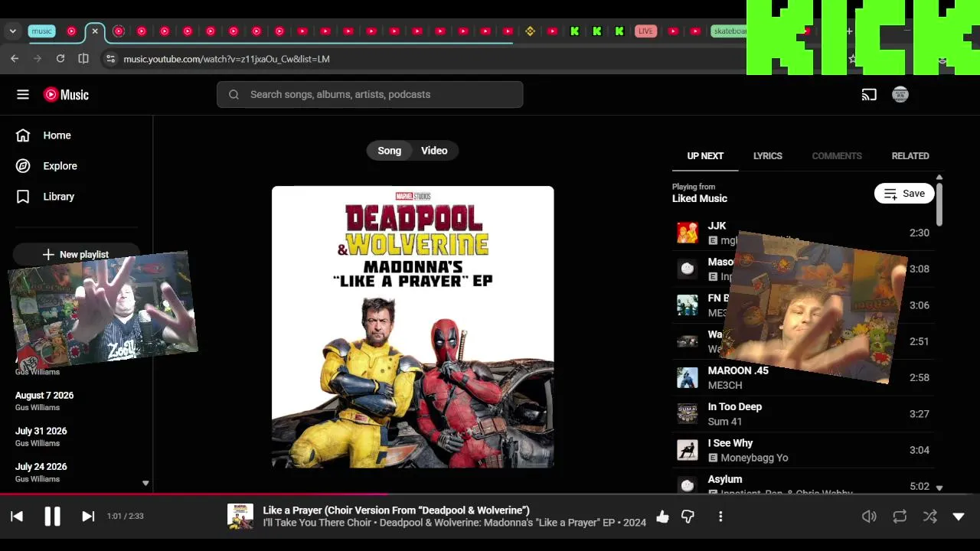980x551 pixels.
Task: Collapse the music tab group
Action: click(x=41, y=31)
